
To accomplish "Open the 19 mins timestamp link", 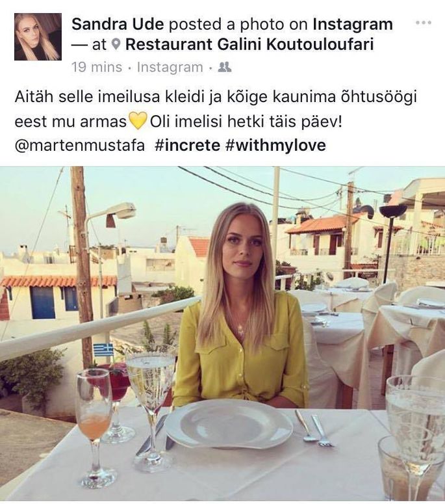I will (97, 68).
